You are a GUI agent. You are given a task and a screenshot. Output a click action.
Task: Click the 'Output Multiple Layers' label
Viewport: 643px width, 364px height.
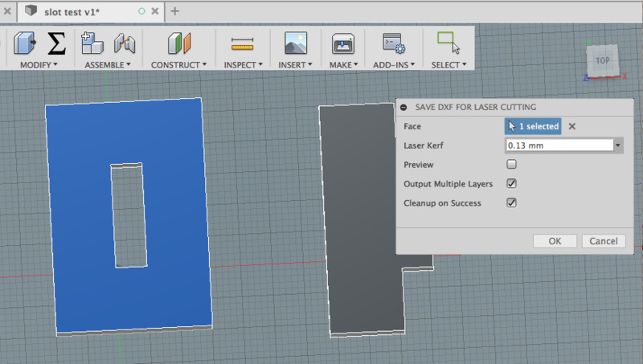[x=448, y=184]
